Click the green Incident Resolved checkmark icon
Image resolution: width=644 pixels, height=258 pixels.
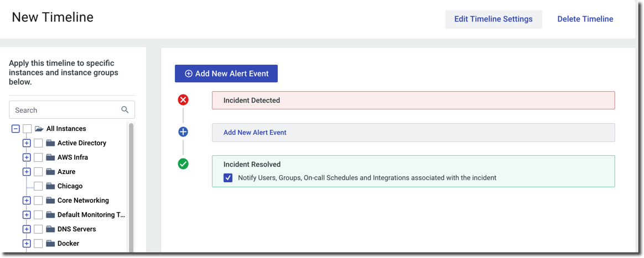(183, 164)
